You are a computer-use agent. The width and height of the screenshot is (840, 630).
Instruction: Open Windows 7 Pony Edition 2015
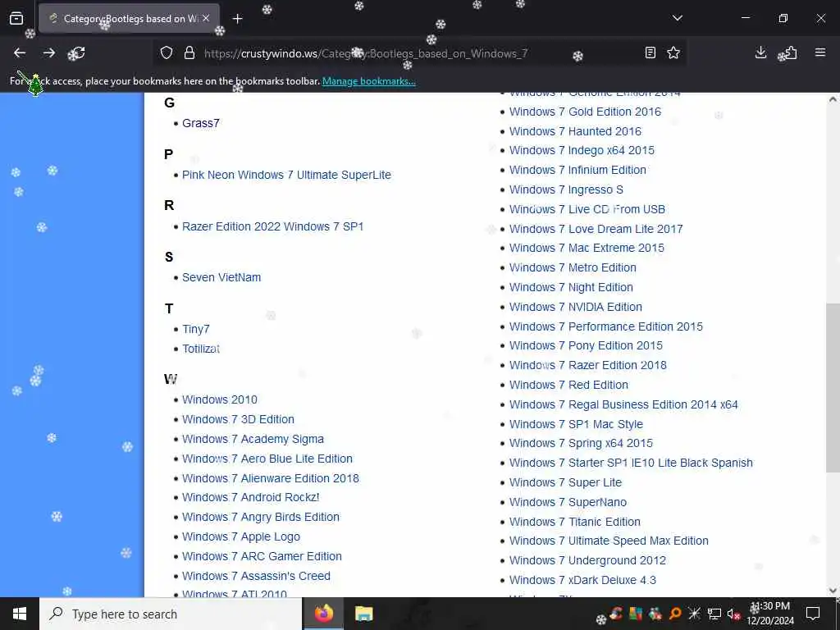point(586,345)
